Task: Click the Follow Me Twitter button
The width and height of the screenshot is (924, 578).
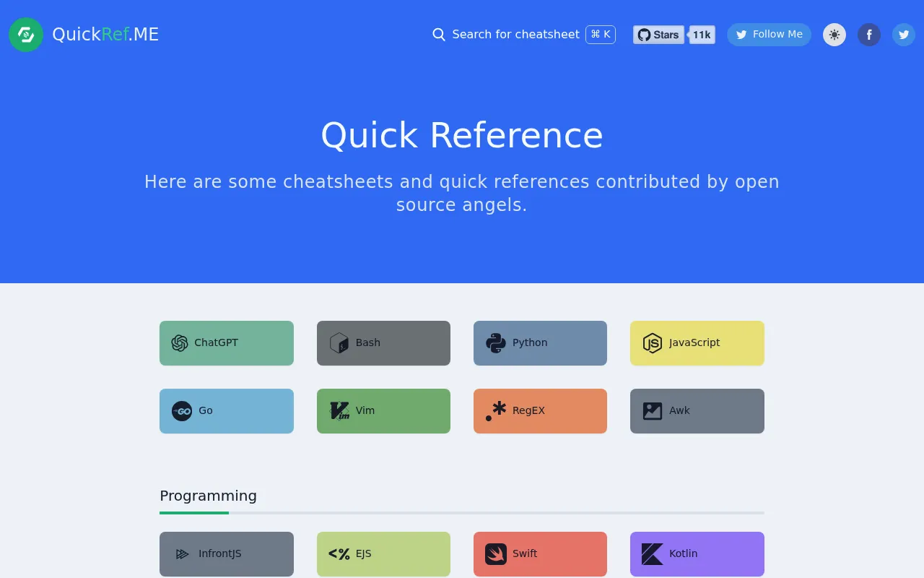Action: (x=769, y=35)
